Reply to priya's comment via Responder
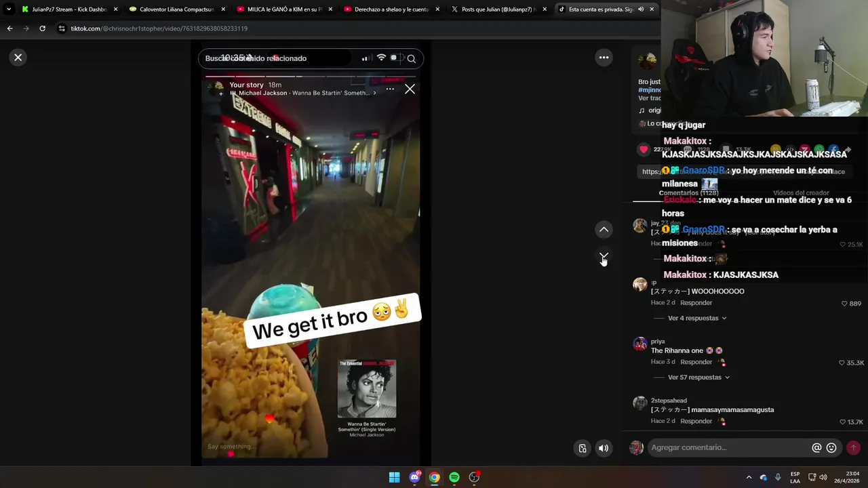 pos(696,362)
